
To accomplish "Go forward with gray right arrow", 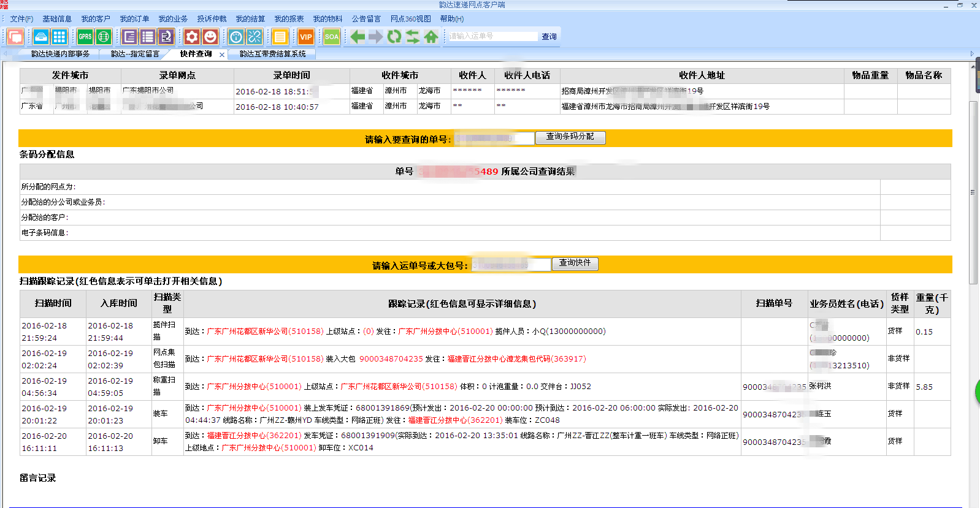I will [x=376, y=37].
